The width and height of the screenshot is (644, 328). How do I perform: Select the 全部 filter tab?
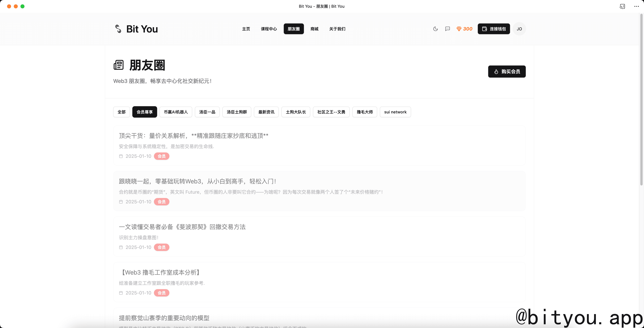(x=121, y=112)
